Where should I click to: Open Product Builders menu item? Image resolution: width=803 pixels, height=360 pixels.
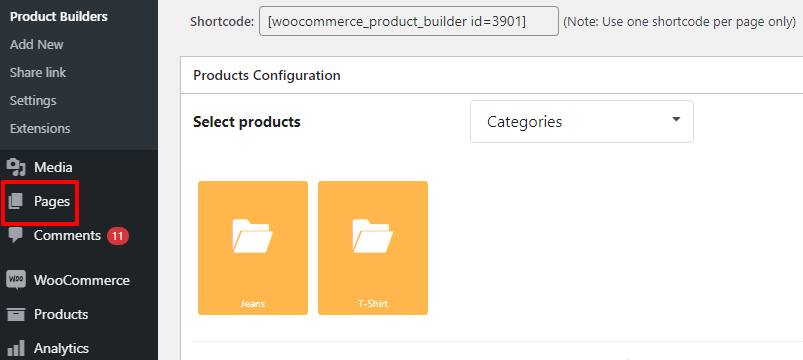point(59,16)
